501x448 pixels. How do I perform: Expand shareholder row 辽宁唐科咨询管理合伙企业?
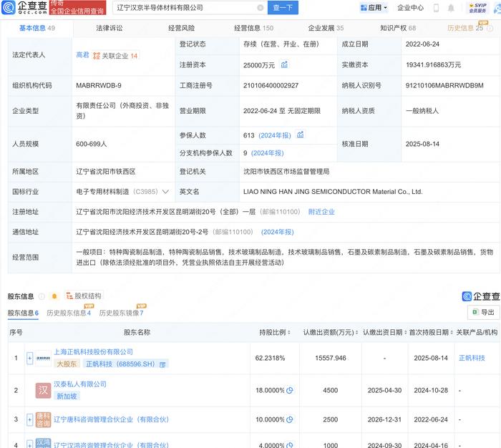[30, 419]
